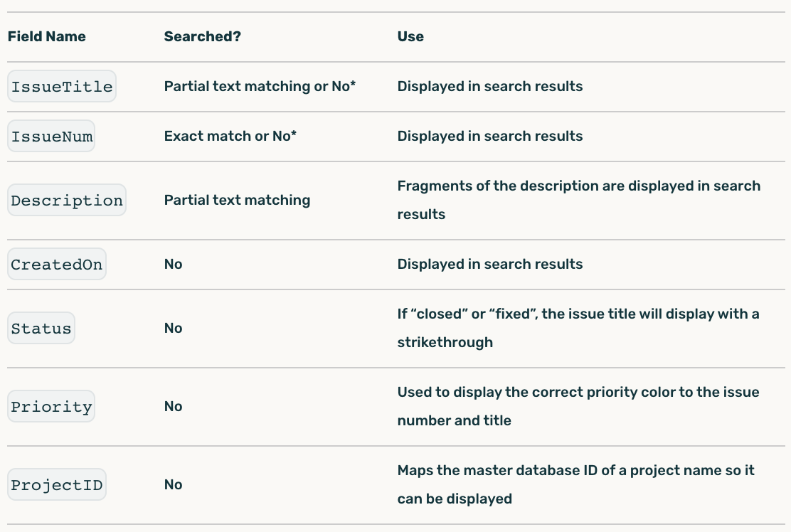
Task: Click the priority color description text
Action: pyautogui.click(x=578, y=406)
